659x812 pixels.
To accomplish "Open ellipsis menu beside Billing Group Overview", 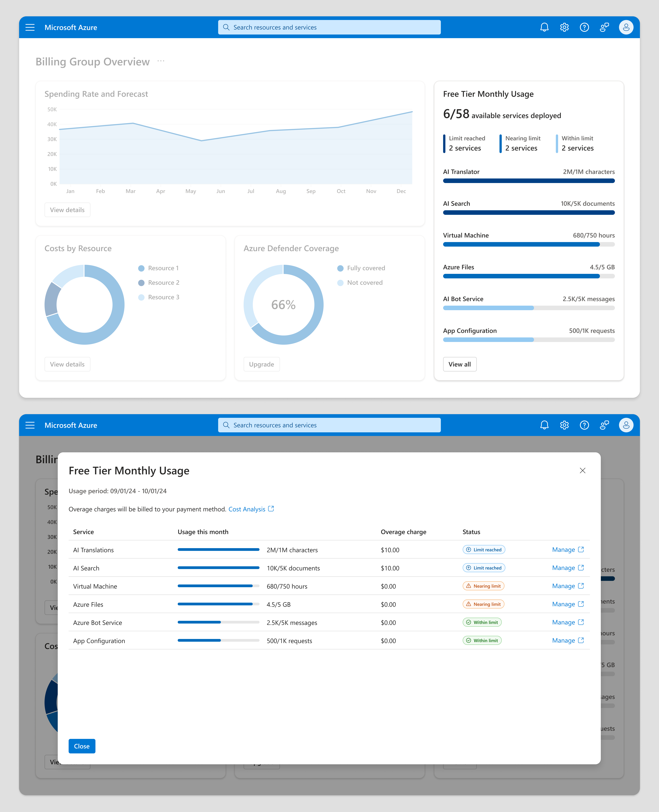I will coord(161,61).
